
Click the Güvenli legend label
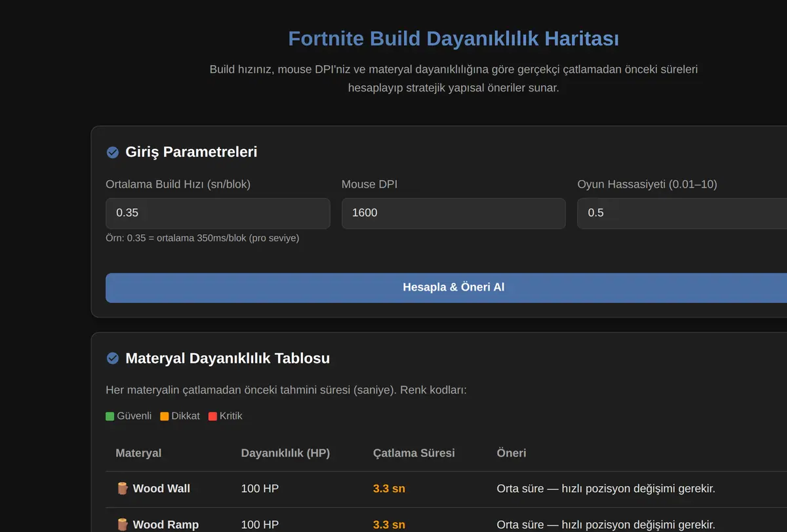(134, 416)
